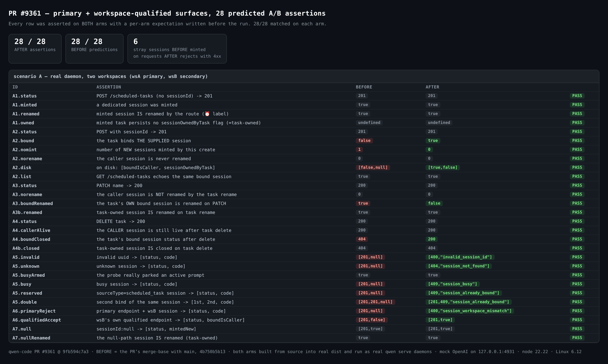This screenshot has width=608, height=364.
Task: Click the A2.status row ID
Action: coord(25,132)
